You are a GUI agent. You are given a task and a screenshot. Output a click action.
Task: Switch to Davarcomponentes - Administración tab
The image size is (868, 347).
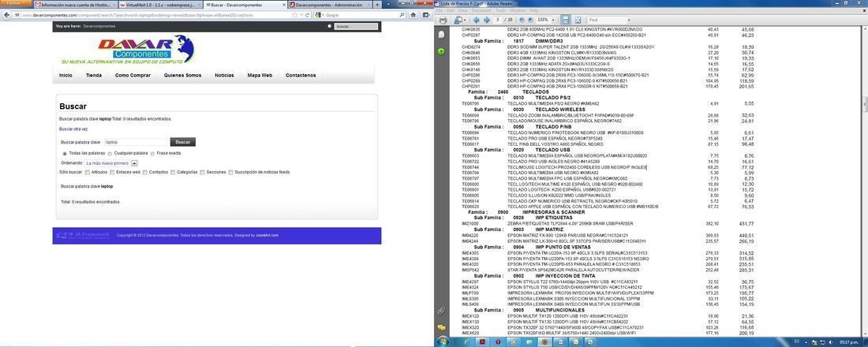pyautogui.click(x=329, y=5)
